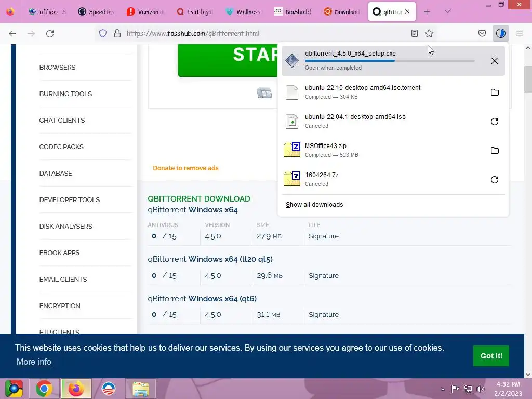The image size is (532, 399).
Task: Open file explorer from taskbar
Action: [x=141, y=389]
